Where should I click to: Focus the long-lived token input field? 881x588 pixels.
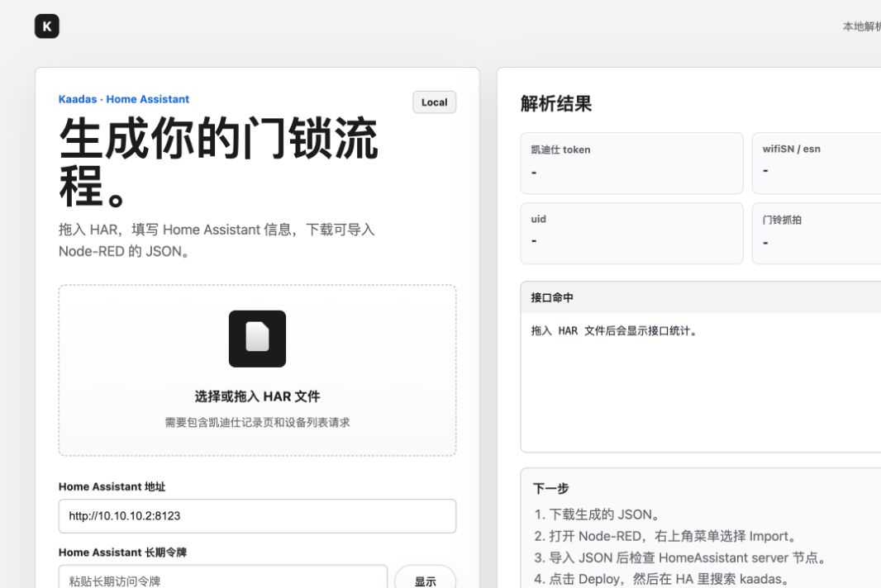coord(223,578)
